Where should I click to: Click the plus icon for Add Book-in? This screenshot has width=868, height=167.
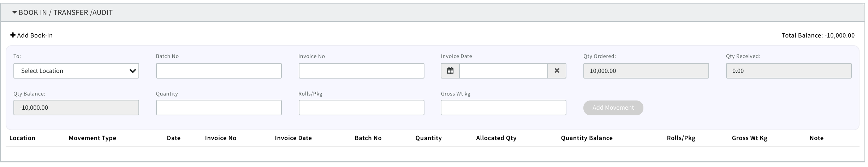pyautogui.click(x=13, y=35)
